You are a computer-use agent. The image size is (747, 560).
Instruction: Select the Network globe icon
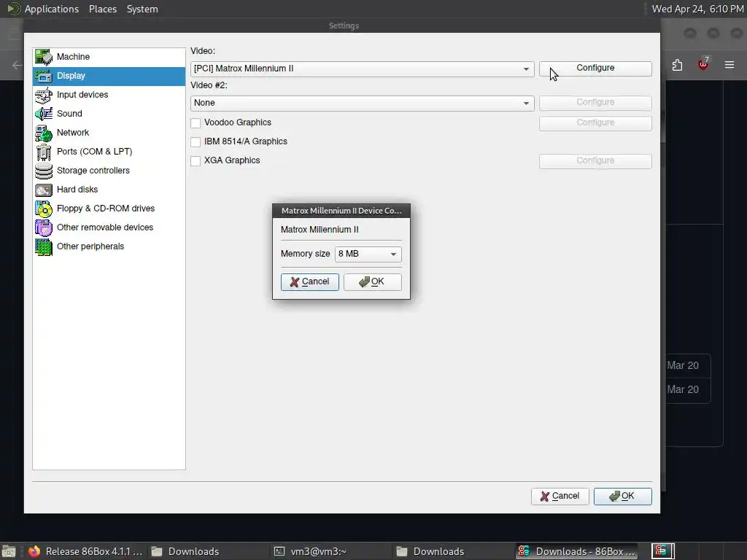[x=43, y=133]
